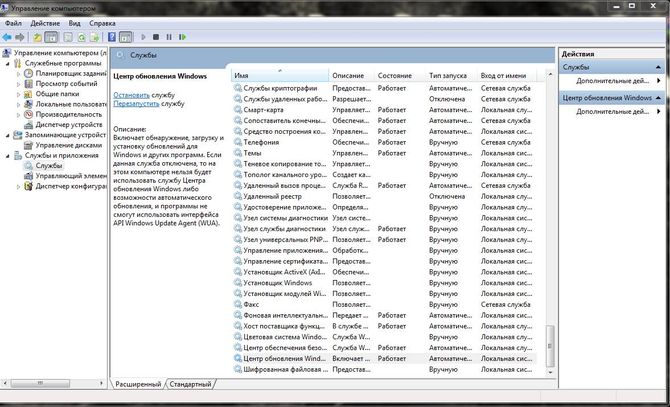Expand the Производительность node
Screen dimensions: 670x407
point(18,114)
